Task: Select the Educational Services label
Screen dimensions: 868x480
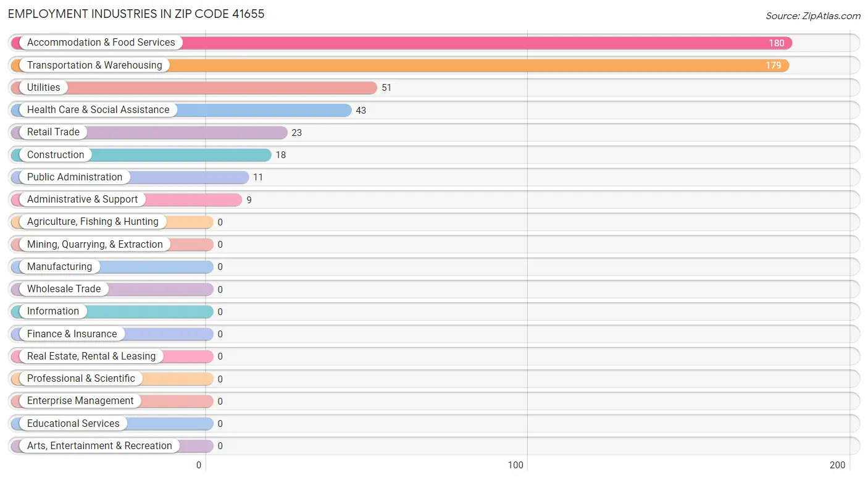Action: coord(73,423)
